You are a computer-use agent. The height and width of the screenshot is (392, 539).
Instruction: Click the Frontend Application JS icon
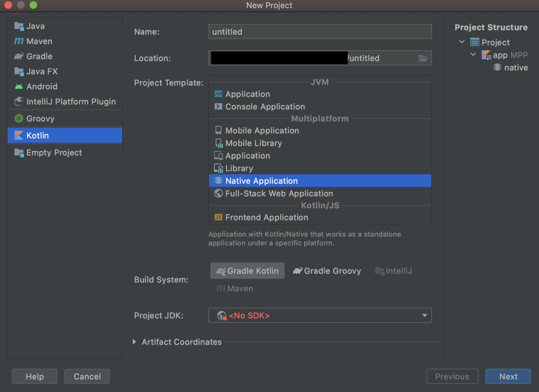tap(219, 217)
